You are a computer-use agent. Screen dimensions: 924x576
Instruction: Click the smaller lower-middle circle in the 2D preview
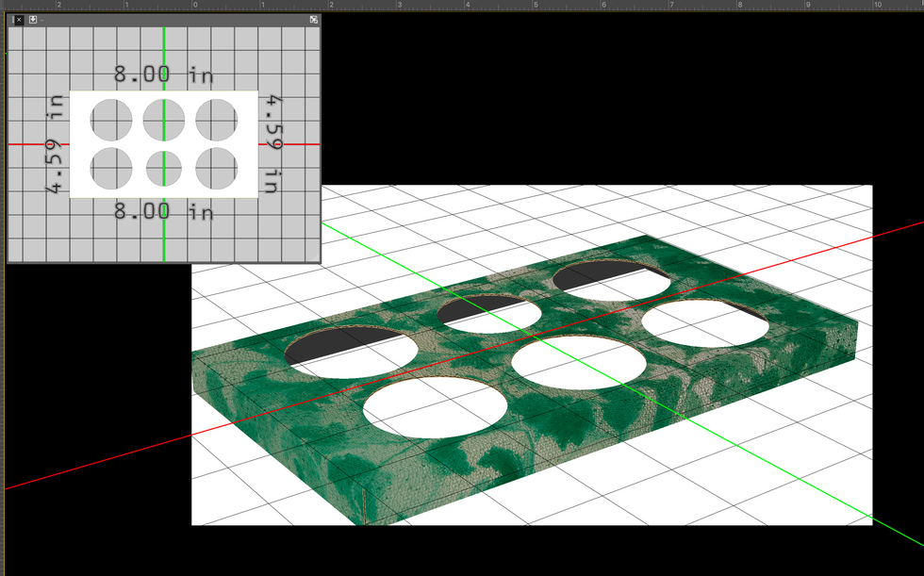(x=164, y=169)
